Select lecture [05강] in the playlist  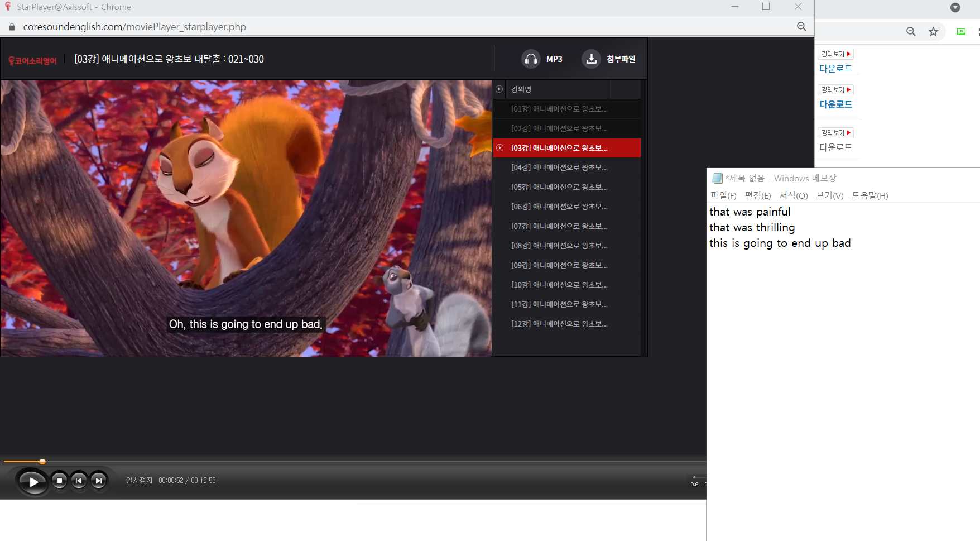567,187
